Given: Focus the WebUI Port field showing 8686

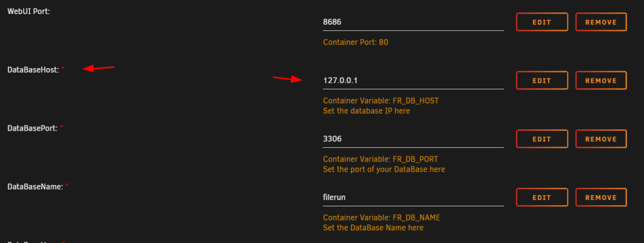Looking at the screenshot, I should pyautogui.click(x=413, y=22).
